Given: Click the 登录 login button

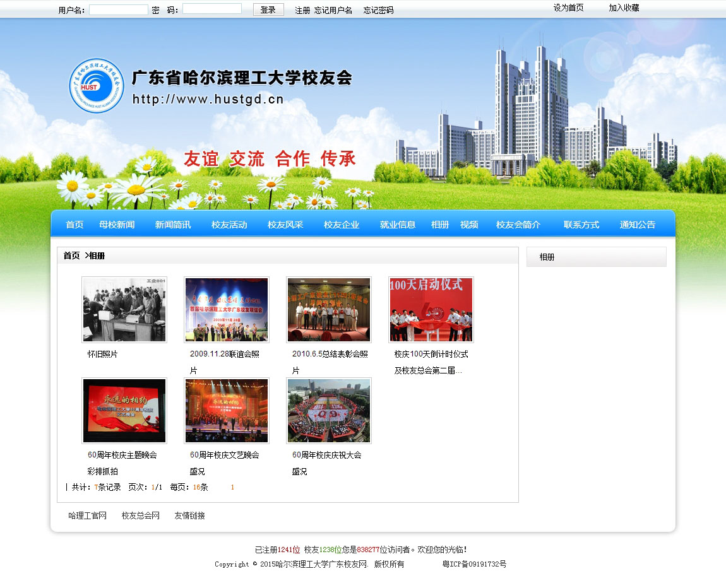Looking at the screenshot, I should [268, 9].
